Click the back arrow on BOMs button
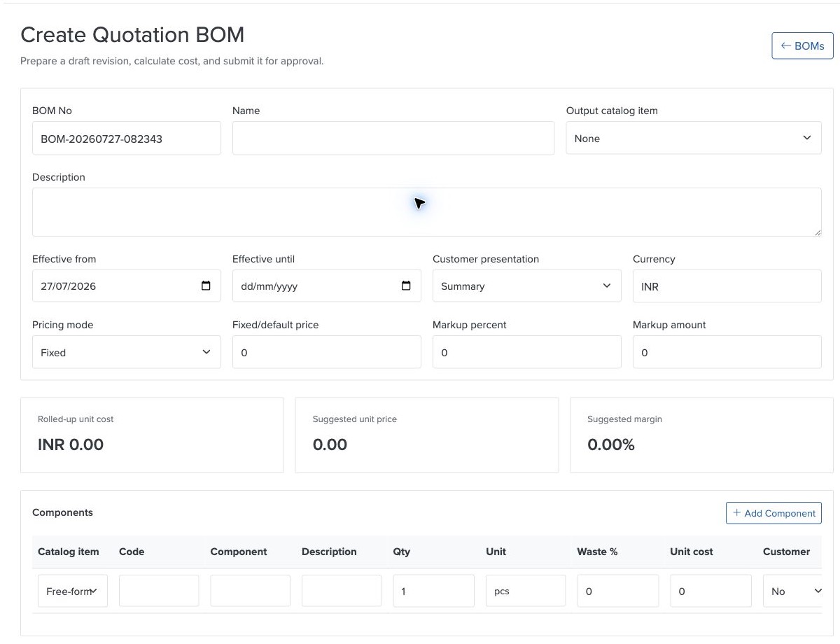Image resolution: width=840 pixels, height=644 pixels. pos(786,45)
